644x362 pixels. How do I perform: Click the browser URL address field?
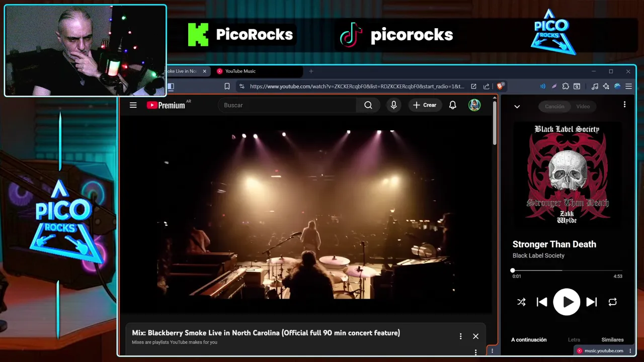(356, 86)
